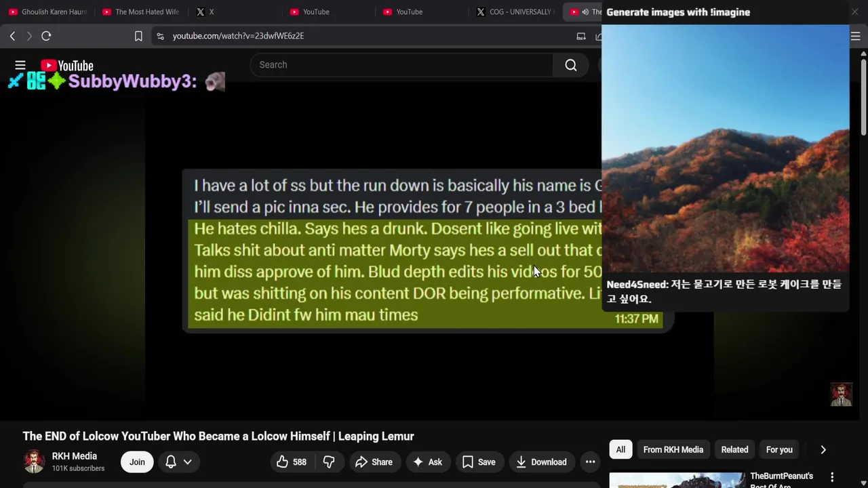Screen dimensions: 868x488
Task: Go forward with the forward arrow
Action: click(29, 36)
